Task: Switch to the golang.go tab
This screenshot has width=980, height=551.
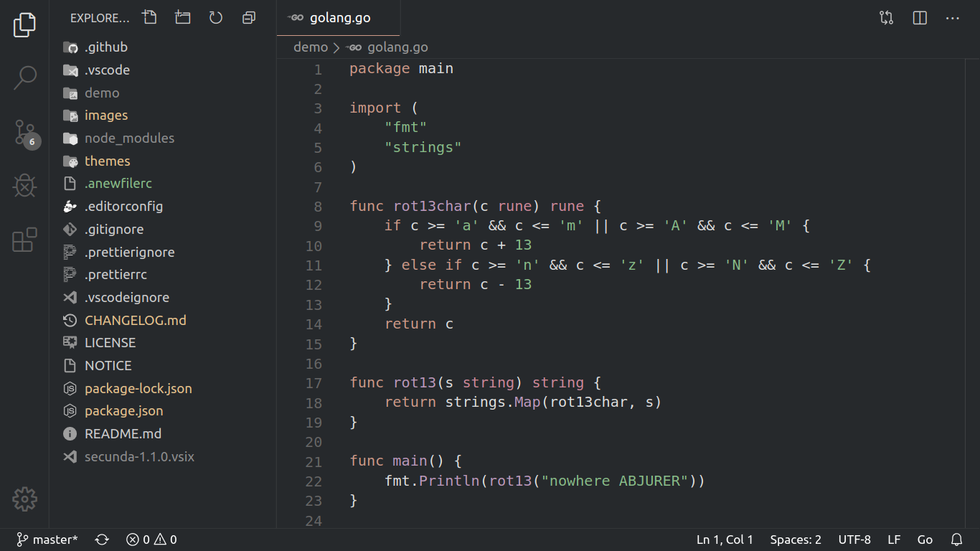Action: pos(338,17)
